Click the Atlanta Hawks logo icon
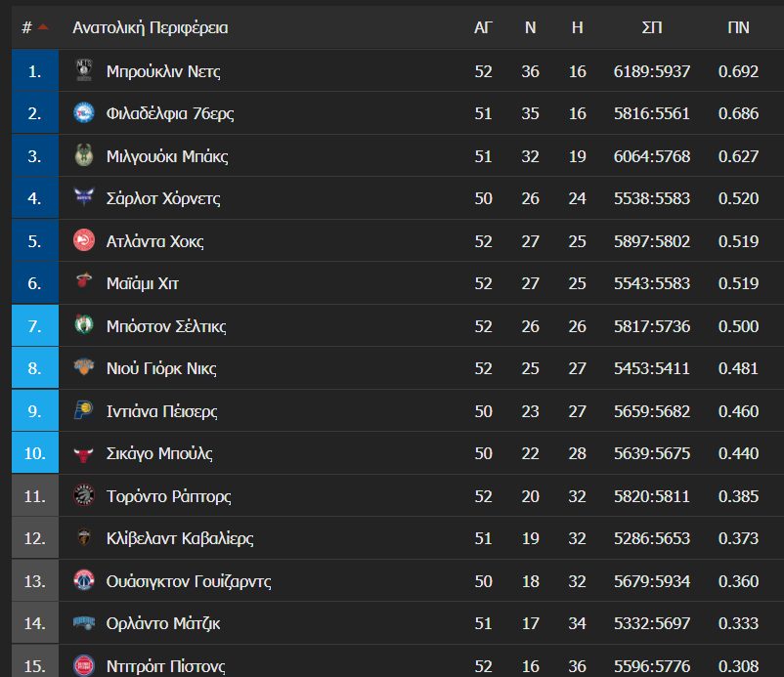 [x=84, y=240]
